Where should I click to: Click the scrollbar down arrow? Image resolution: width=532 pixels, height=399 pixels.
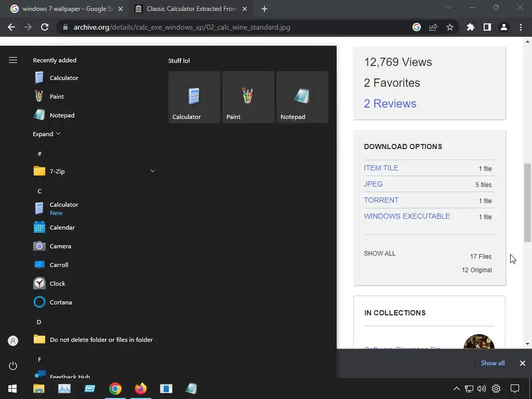coord(527,344)
